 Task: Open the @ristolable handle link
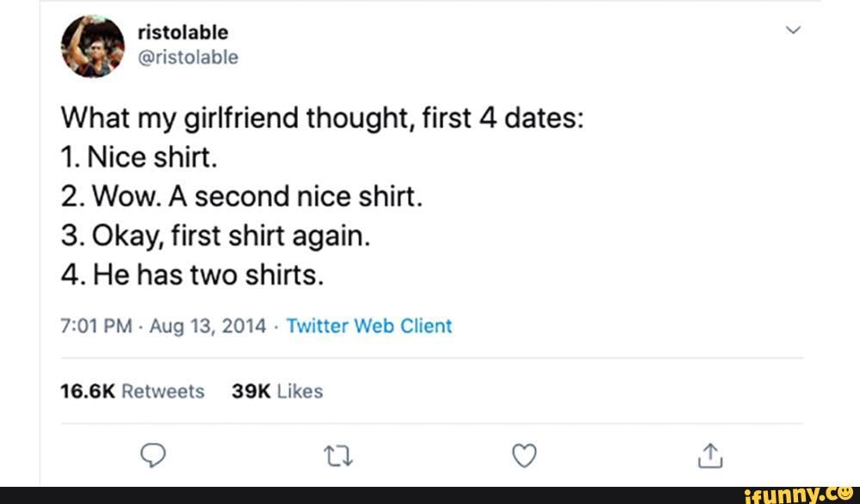tap(188, 57)
